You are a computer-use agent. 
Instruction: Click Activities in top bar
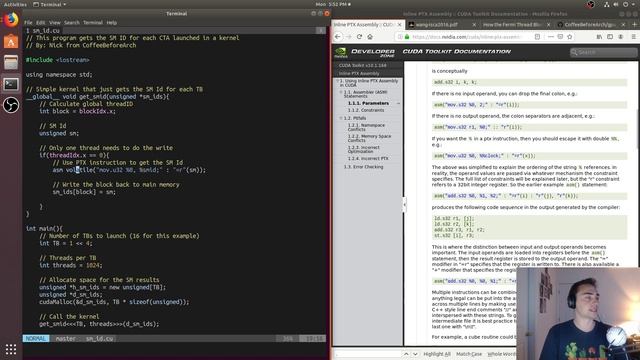coord(15,4)
